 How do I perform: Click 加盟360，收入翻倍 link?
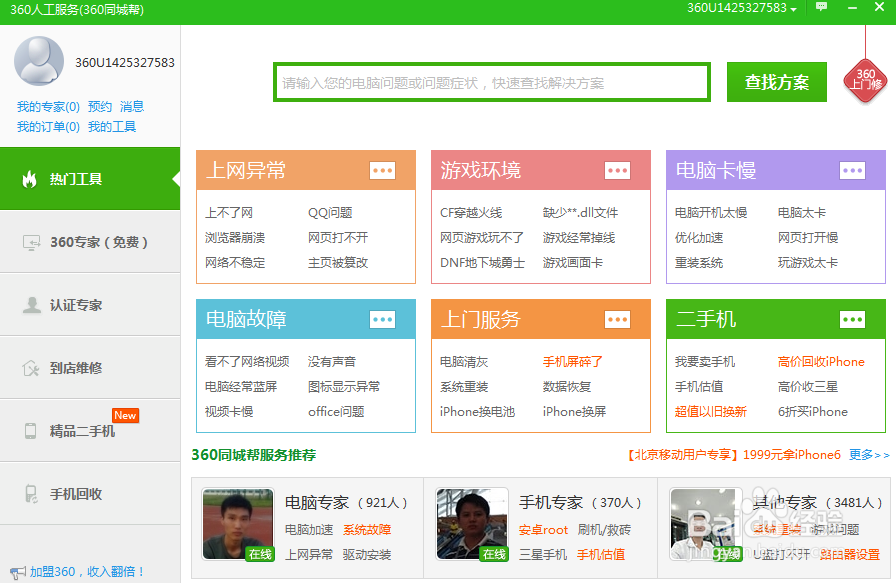[x=87, y=572]
